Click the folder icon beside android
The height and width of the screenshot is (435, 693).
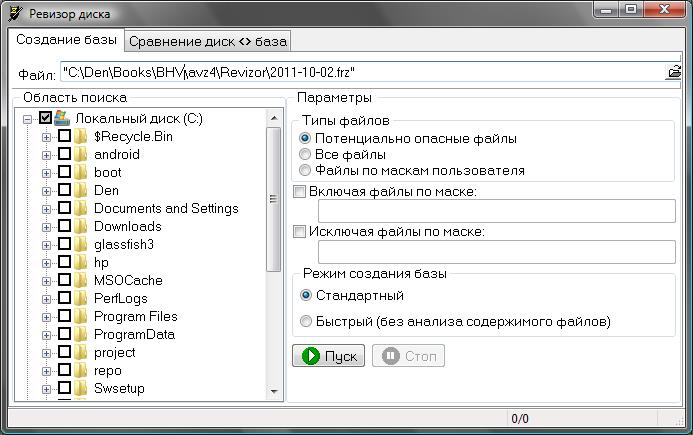click(81, 155)
